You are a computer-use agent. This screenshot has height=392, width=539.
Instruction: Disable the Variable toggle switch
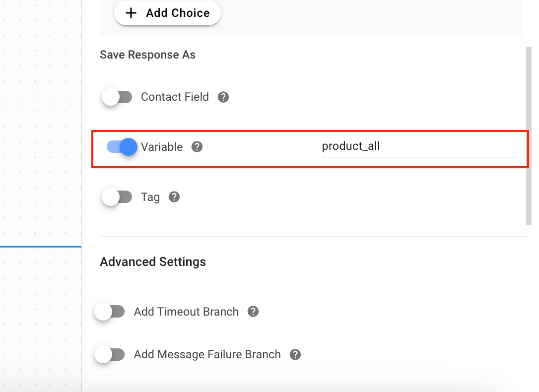pos(122,147)
